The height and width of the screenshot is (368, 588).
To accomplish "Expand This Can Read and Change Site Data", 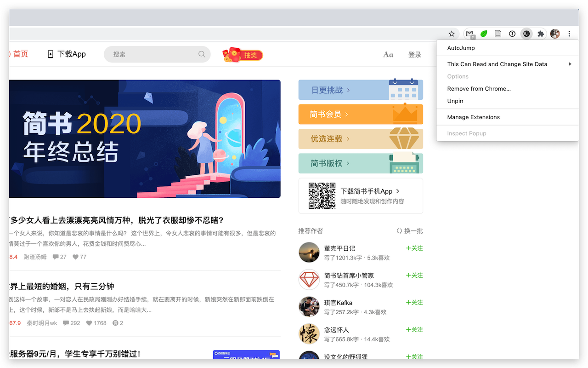I will point(497,64).
